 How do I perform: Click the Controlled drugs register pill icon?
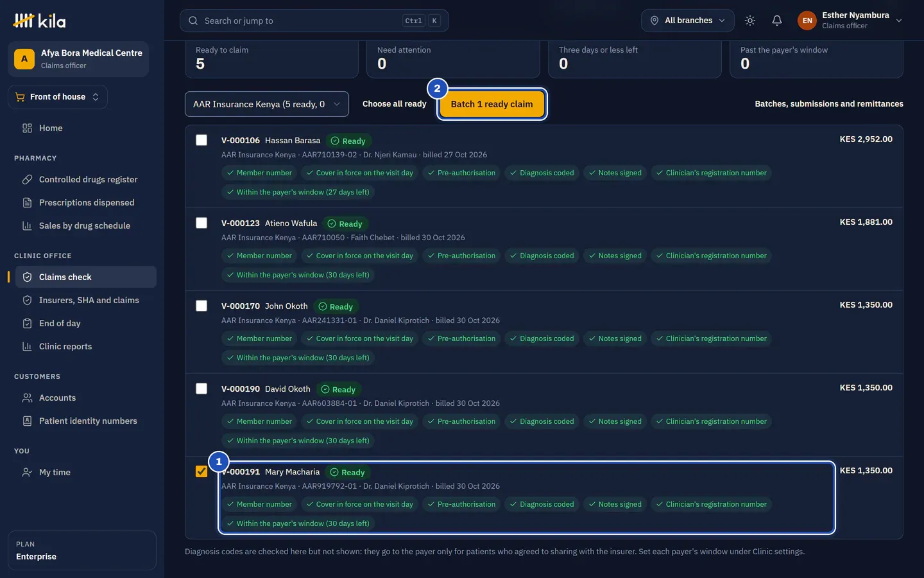click(27, 179)
